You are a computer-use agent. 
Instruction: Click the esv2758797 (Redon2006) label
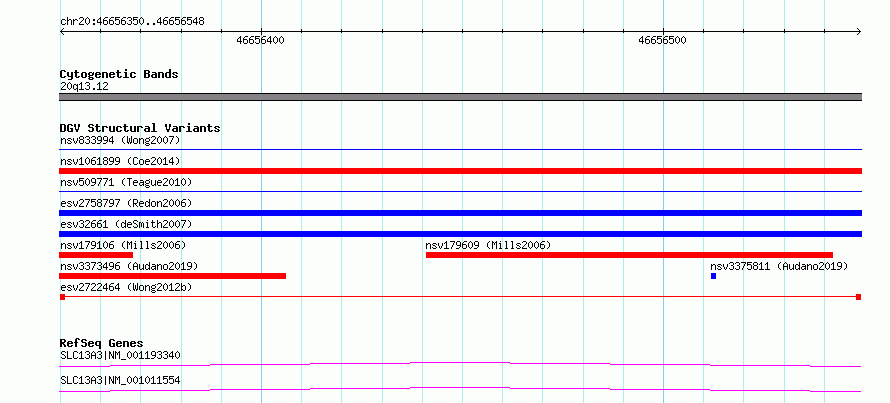pos(126,203)
